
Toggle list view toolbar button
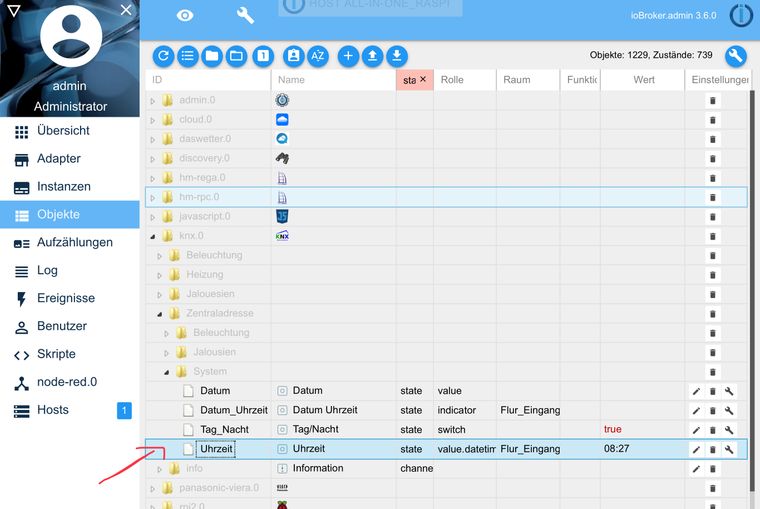pos(188,56)
